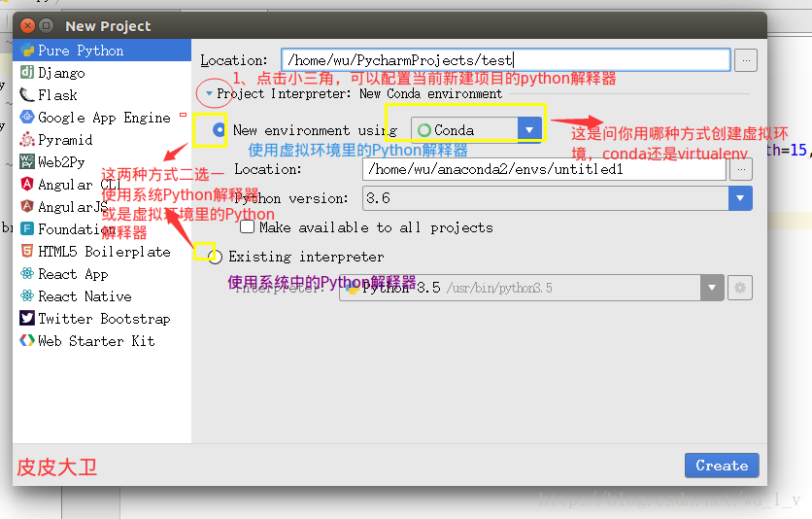The image size is (812, 519).
Task: Click the React Native label text
Action: 85,296
